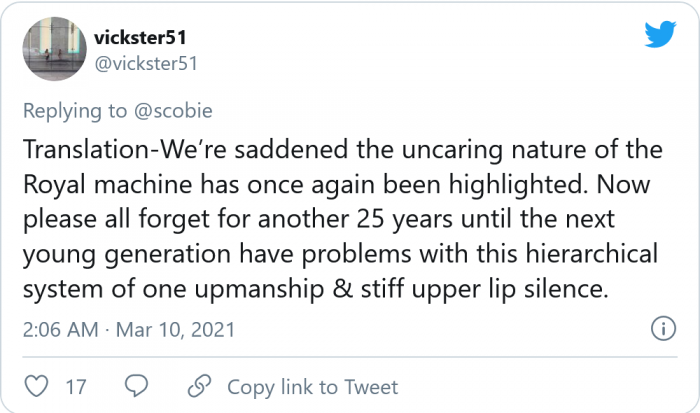This screenshot has height=413, width=700.
Task: Click "Copy link to Tweet" text
Action: coord(312,387)
